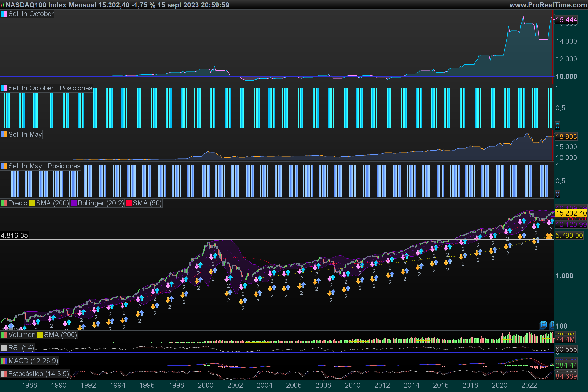Select the Sell In October : Posiciones label
The height and width of the screenshot is (392, 588).
pos(50,88)
